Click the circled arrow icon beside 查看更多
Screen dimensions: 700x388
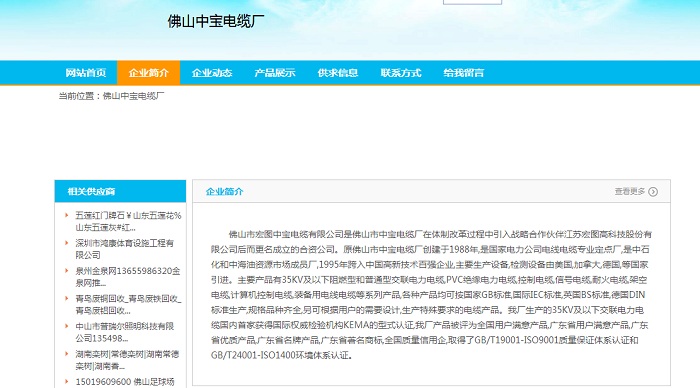click(x=653, y=192)
